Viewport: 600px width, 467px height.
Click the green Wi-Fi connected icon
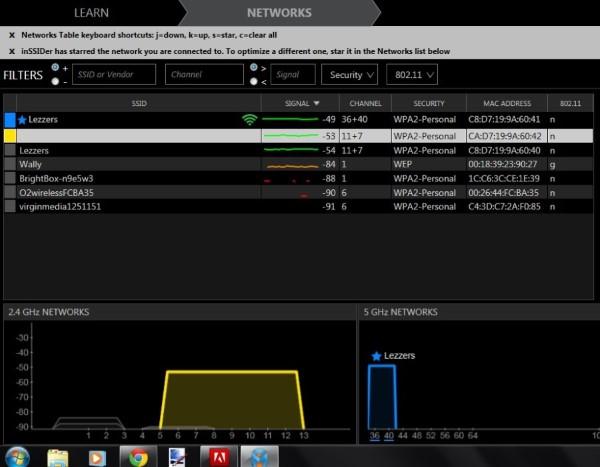click(x=249, y=120)
